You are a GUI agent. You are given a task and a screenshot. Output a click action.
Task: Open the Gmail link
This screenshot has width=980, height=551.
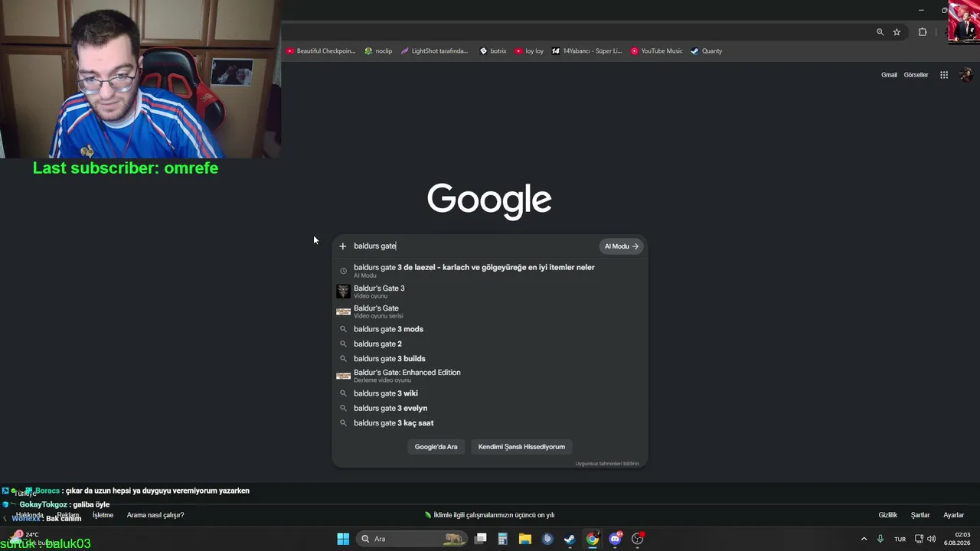(889, 75)
